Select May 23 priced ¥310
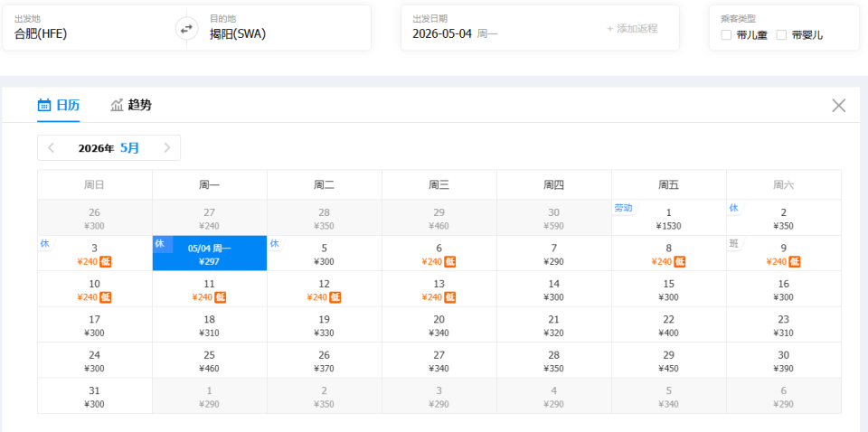The width and height of the screenshot is (868, 432). tap(784, 324)
